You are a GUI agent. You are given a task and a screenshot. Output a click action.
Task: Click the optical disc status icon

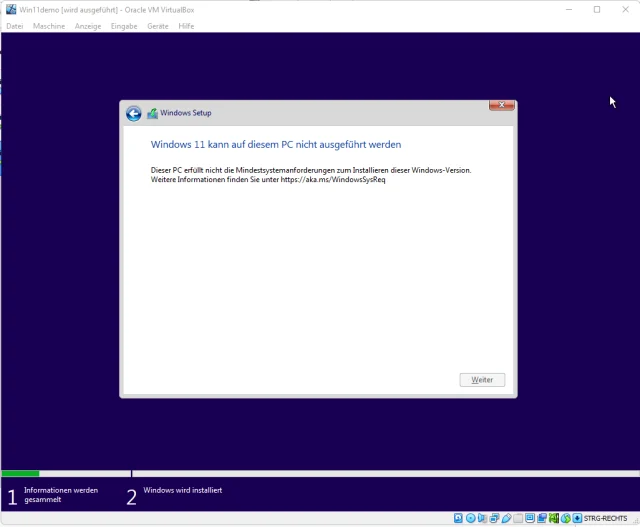[x=471, y=518]
